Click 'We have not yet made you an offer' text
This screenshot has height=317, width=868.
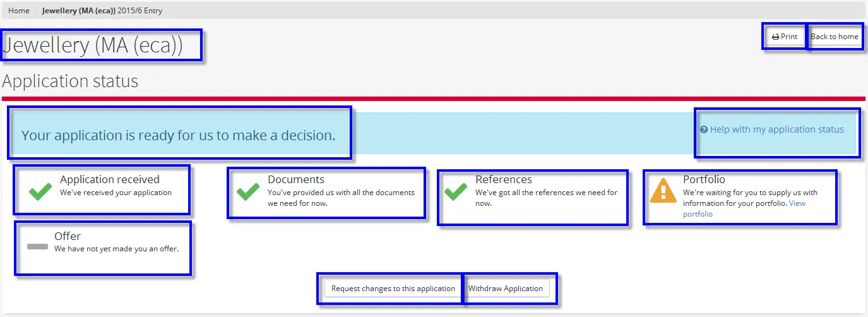tap(117, 249)
